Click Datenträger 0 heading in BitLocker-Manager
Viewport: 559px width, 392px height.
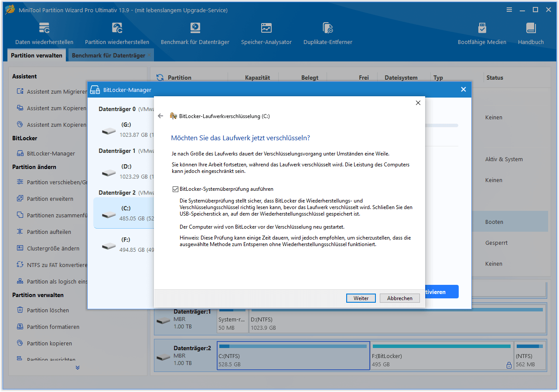pos(117,109)
